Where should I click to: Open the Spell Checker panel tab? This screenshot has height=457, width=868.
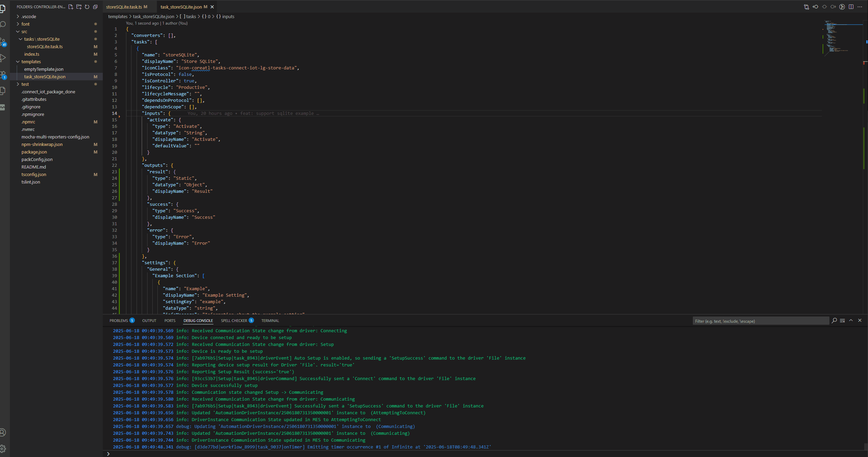click(237, 321)
